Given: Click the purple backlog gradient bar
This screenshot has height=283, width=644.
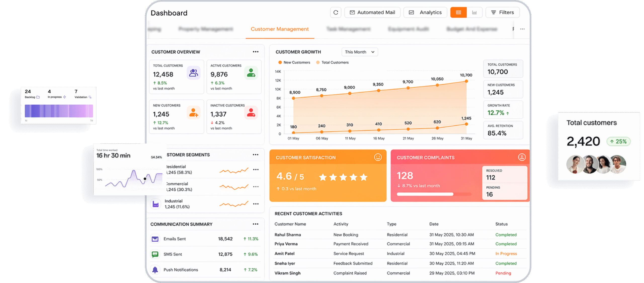Looking at the screenshot, I should tap(59, 111).
